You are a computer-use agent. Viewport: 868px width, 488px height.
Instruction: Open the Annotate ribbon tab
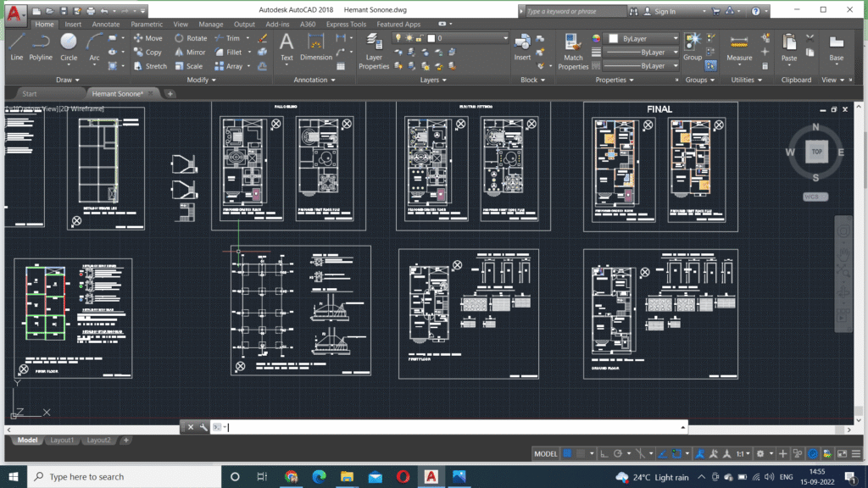pos(106,25)
